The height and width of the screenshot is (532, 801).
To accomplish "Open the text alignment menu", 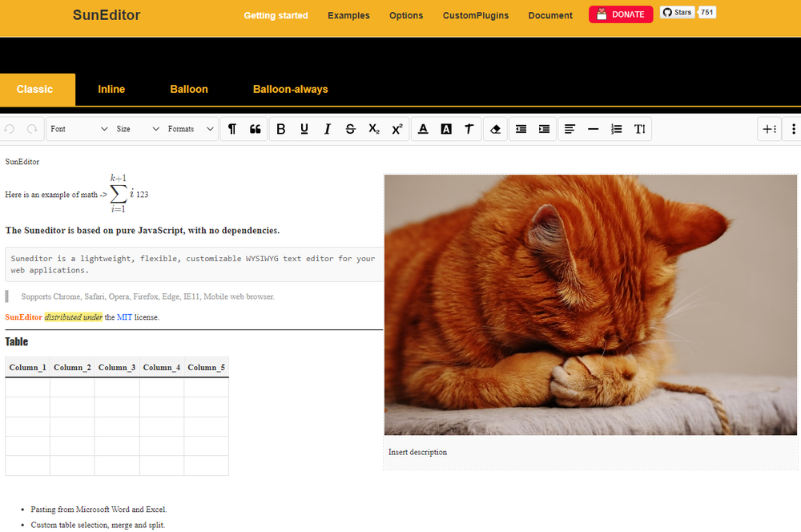I will point(570,129).
